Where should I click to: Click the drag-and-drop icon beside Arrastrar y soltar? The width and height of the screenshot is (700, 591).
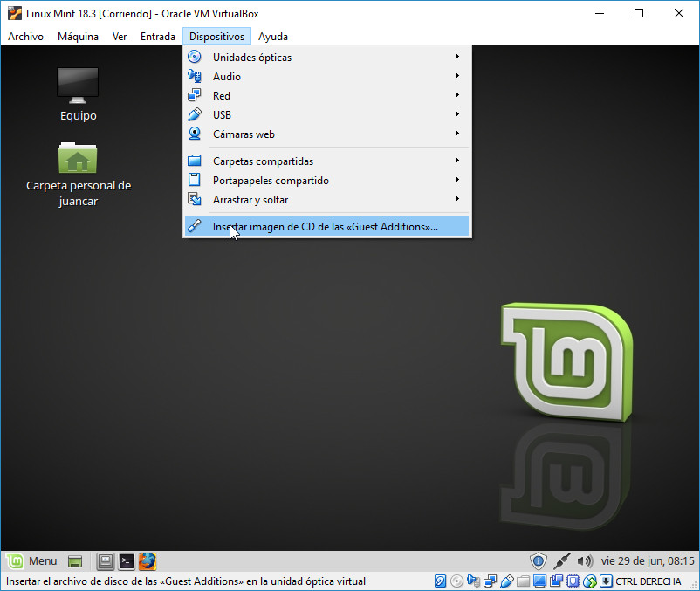coord(194,199)
